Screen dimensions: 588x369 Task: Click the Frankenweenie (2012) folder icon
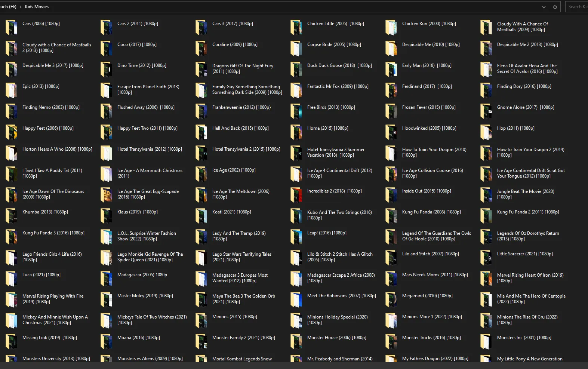point(201,111)
